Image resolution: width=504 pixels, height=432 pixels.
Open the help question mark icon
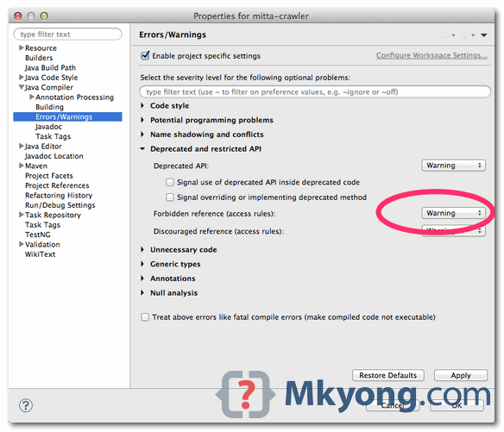26,405
